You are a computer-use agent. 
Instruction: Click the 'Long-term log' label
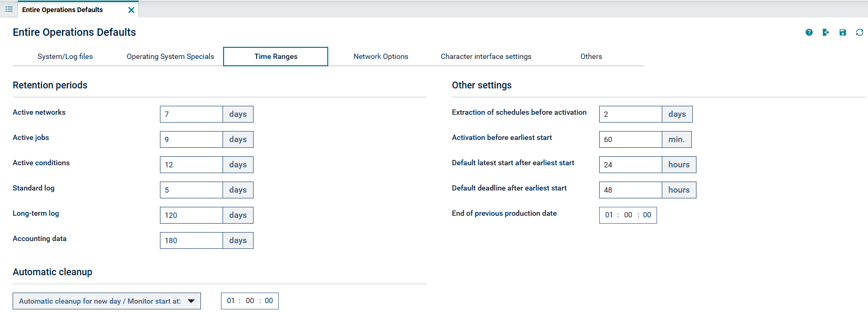(36, 213)
